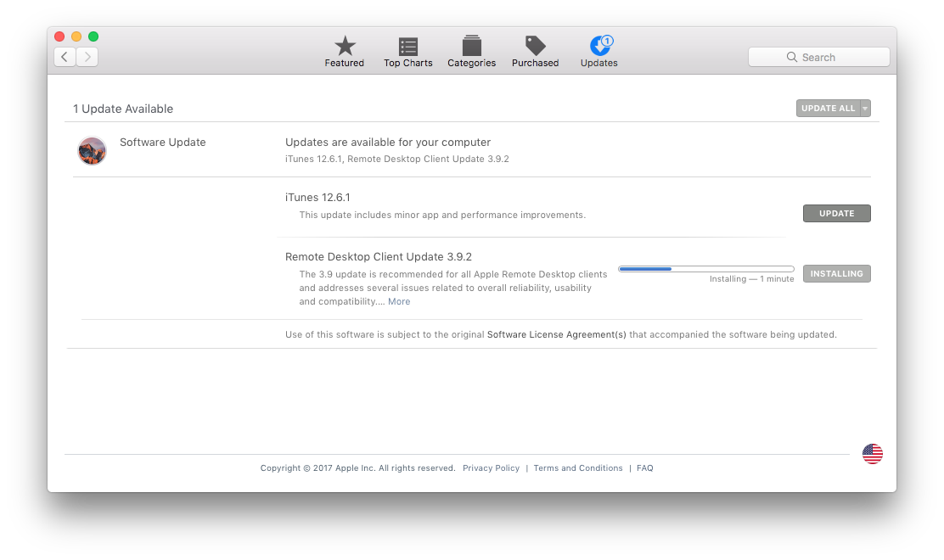Viewport: 944px width, 560px height.
Task: Click the US flag country selector
Action: (873, 454)
